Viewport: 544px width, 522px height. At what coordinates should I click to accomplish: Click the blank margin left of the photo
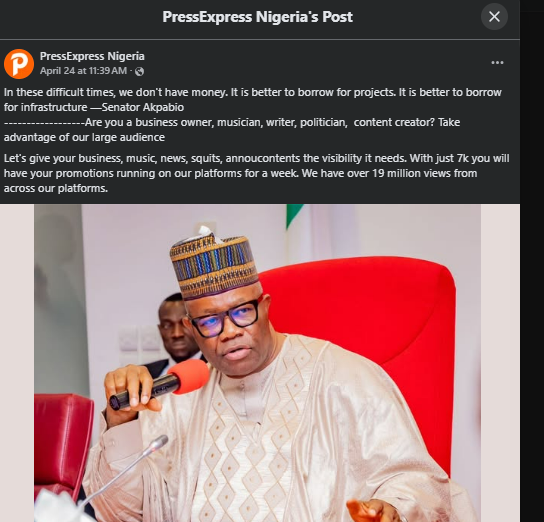tap(17, 363)
